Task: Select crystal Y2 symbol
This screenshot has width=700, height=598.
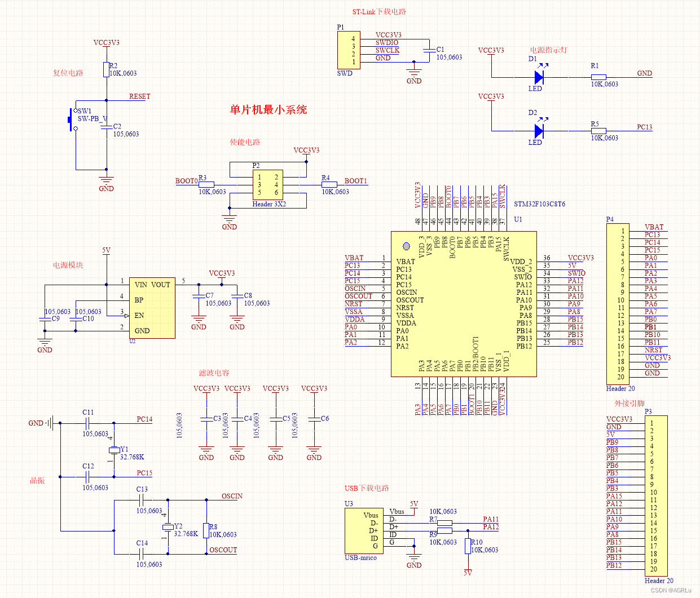Action: pos(168,527)
